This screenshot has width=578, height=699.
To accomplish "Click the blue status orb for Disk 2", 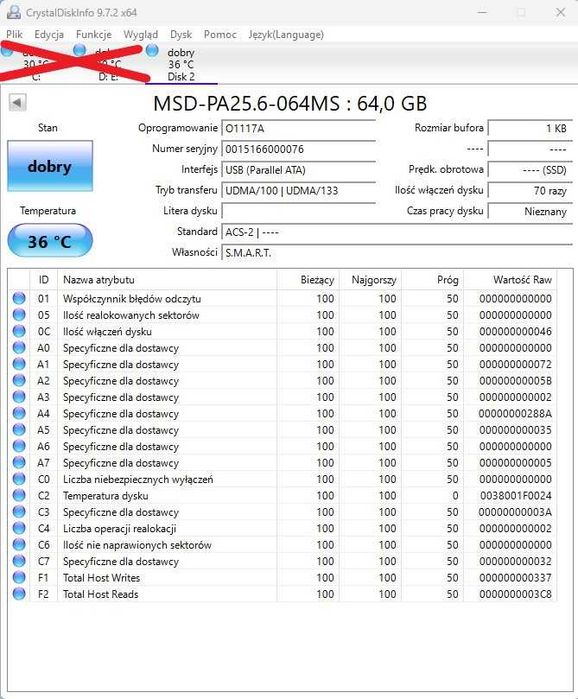I will (x=152, y=50).
